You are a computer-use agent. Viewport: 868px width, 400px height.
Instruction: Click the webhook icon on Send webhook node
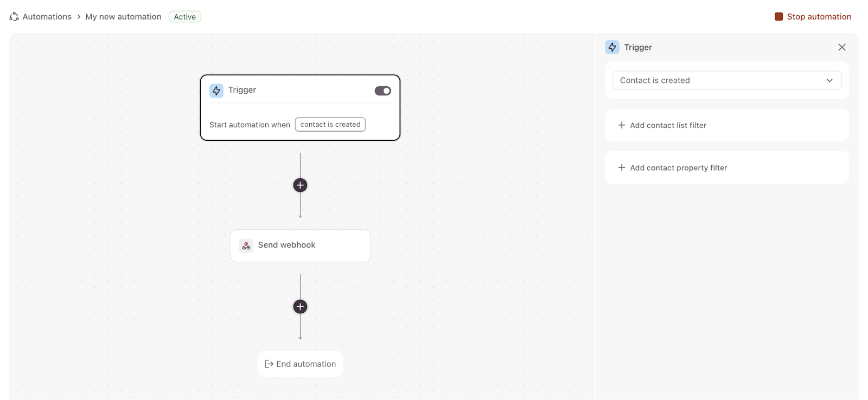[246, 246]
